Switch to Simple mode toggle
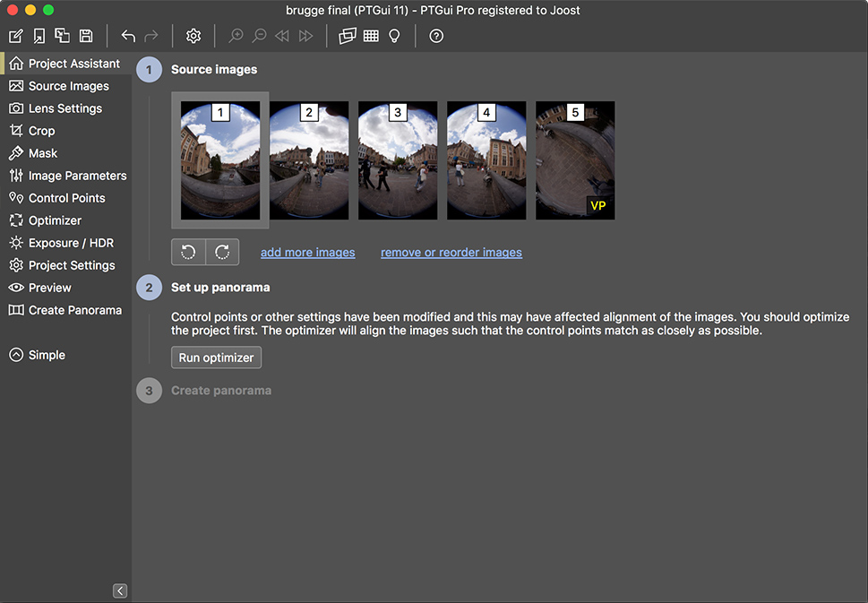Screen dimensions: 868x603 37,355
